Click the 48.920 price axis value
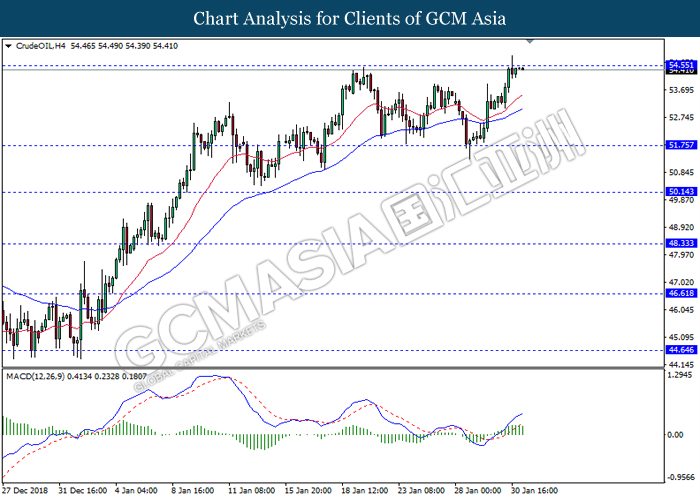This screenshot has width=700, height=500. click(x=681, y=228)
